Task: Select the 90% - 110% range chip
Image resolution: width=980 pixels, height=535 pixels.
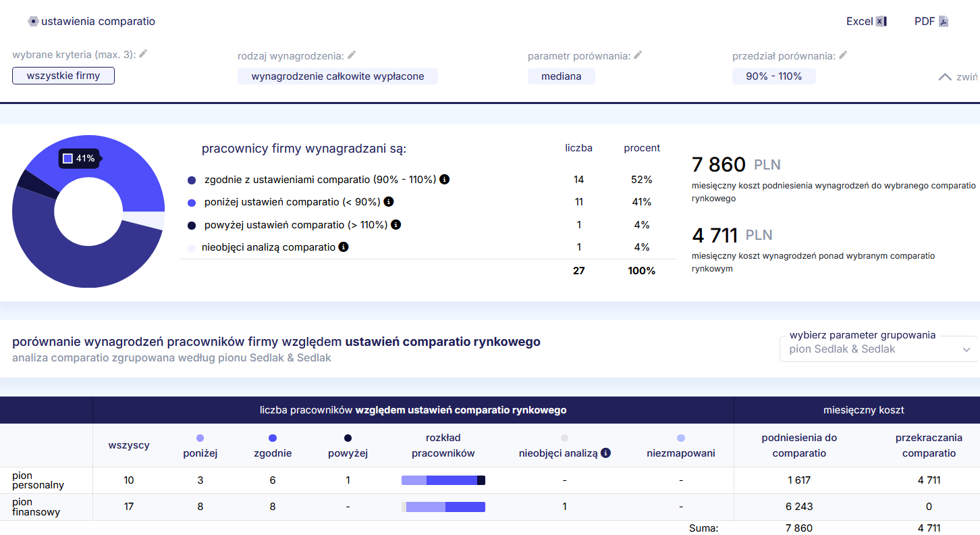Action: [x=773, y=76]
